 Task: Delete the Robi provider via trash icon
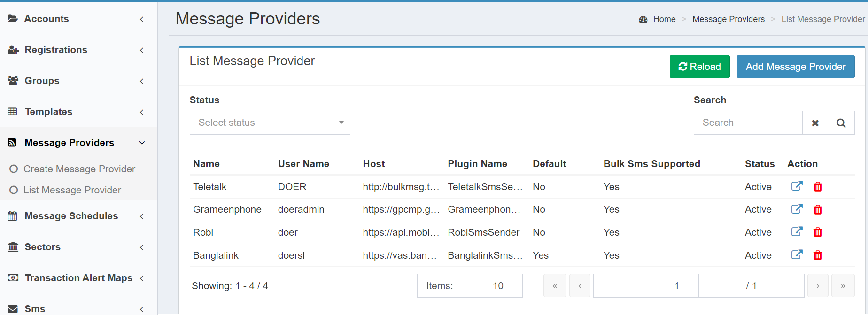point(818,232)
